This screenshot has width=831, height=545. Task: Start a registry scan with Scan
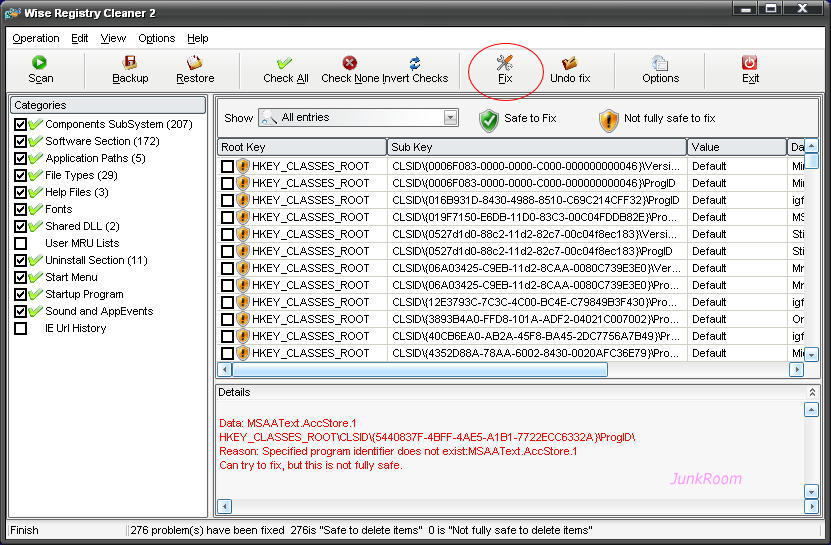(x=40, y=69)
